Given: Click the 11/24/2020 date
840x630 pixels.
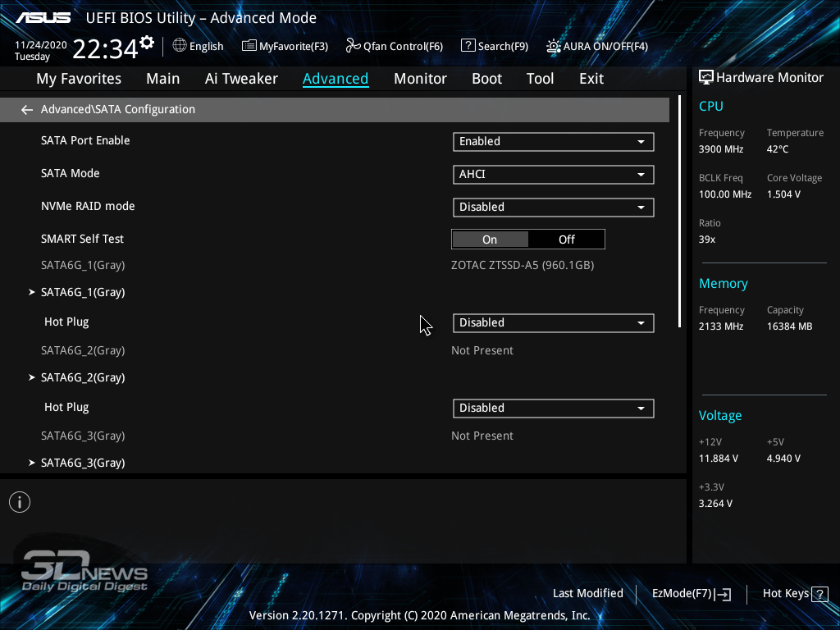Looking at the screenshot, I should pos(41,45).
